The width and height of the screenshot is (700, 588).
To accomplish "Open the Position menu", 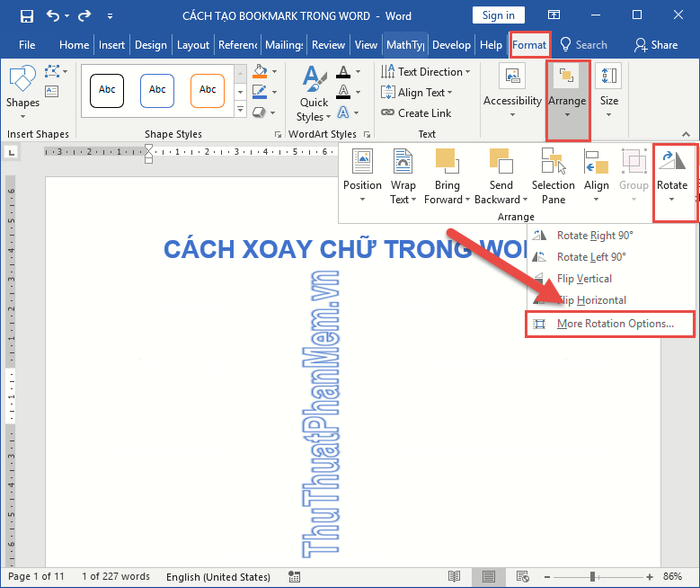I will (362, 176).
